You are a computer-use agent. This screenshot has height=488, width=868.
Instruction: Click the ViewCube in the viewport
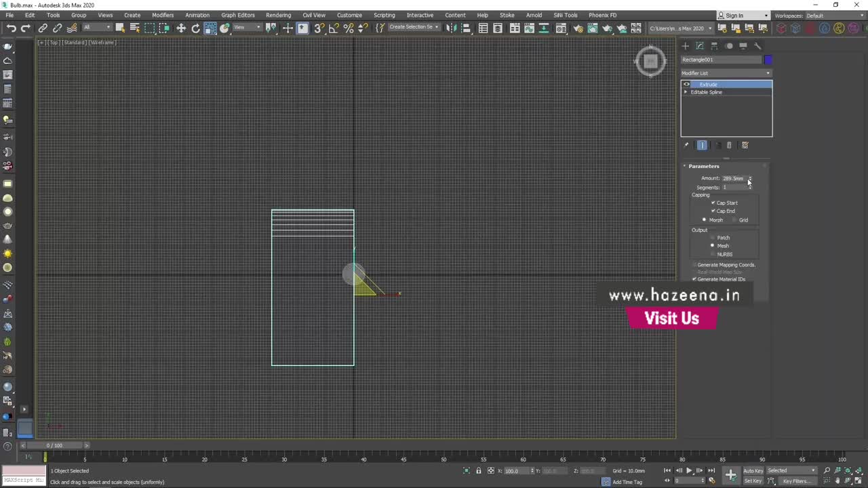(650, 61)
